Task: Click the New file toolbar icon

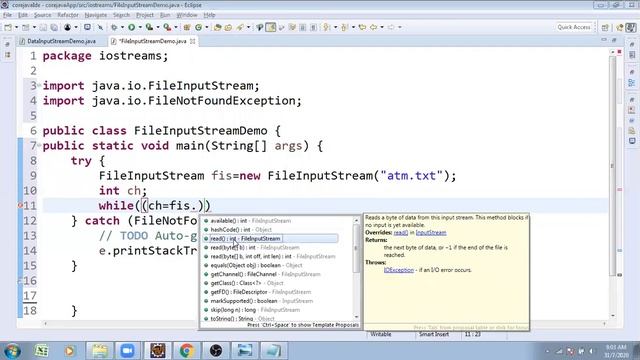Action: pos(8,27)
